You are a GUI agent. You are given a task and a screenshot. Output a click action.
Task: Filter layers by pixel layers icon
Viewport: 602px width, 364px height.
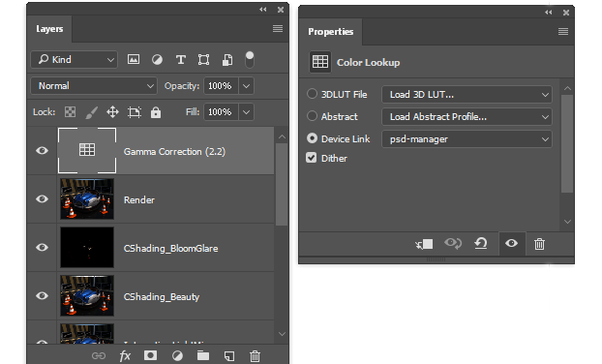[x=134, y=59]
